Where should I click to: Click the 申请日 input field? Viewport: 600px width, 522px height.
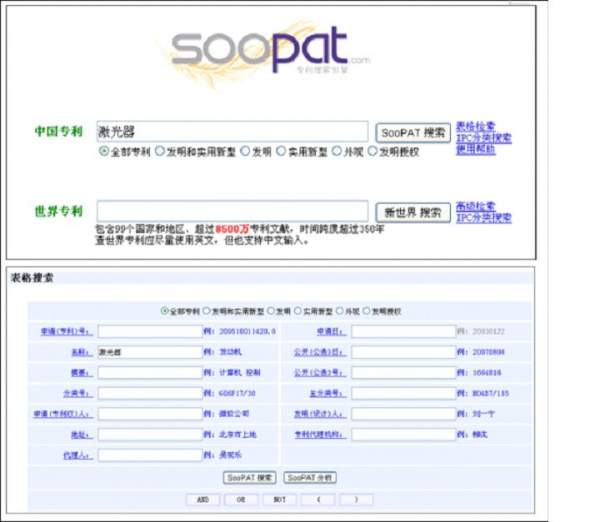tap(404, 331)
